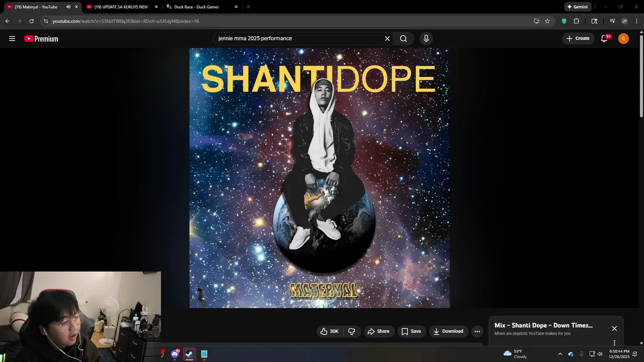
Task: Go back to the previous page
Action: (7, 21)
